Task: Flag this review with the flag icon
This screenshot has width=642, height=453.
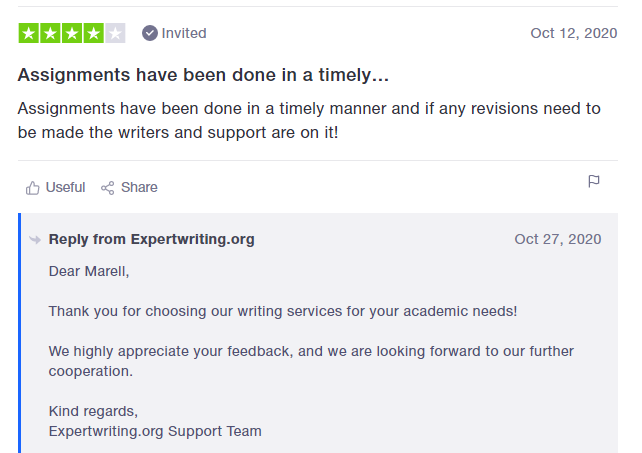Action: pyautogui.click(x=594, y=181)
